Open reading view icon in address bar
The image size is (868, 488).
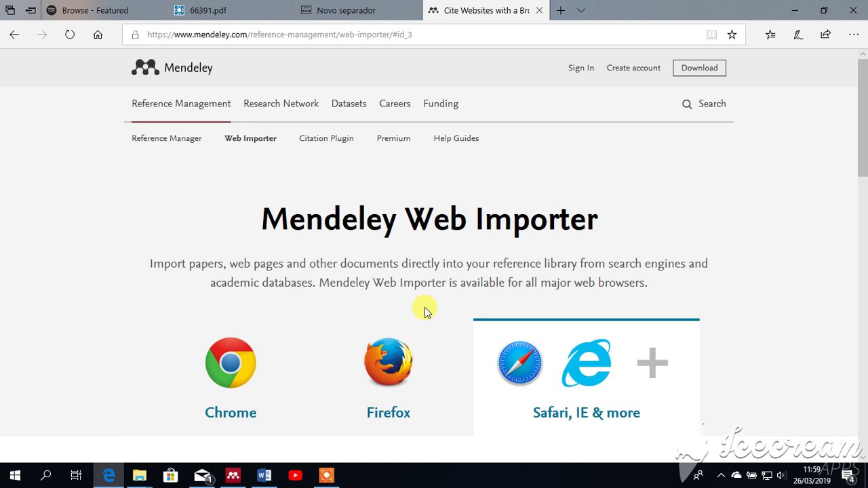(711, 35)
